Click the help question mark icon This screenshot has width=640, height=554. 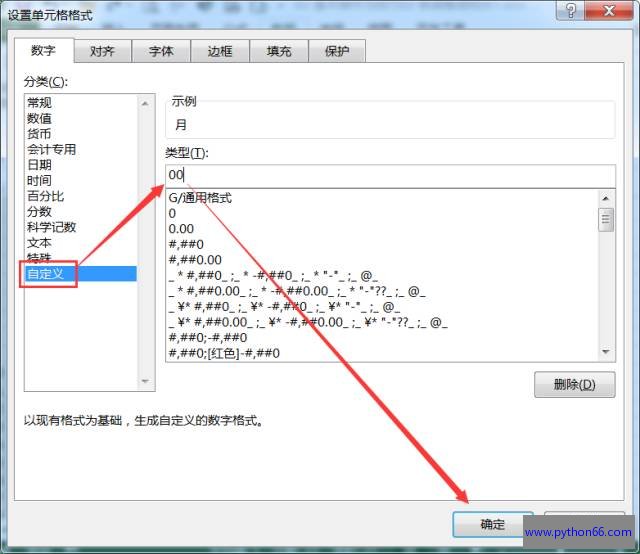pyautogui.click(x=570, y=11)
